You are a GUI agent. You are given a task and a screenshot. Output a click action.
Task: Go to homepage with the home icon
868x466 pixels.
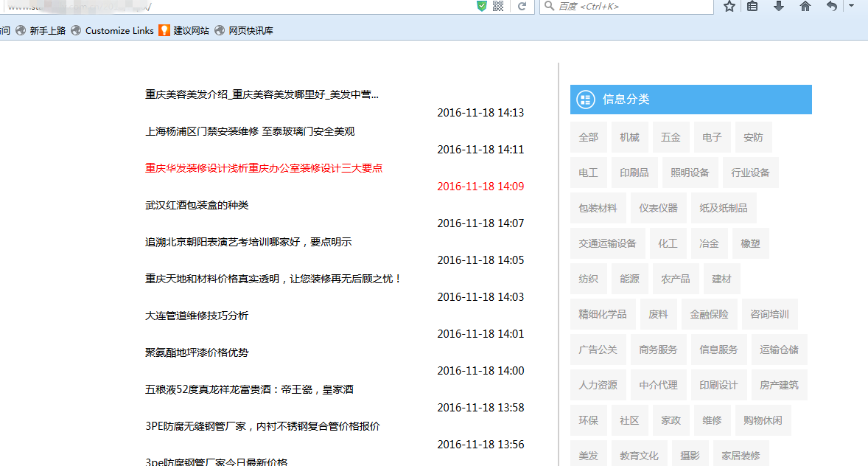[x=805, y=7]
